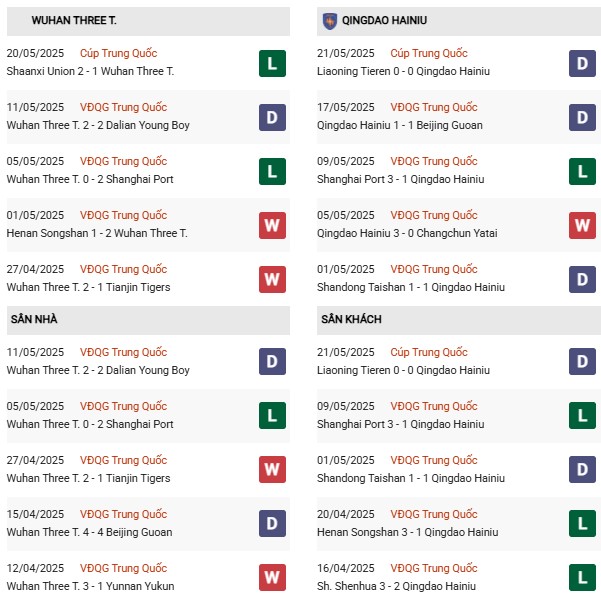The height and width of the screenshot is (600, 601).
Task: Click W badge for Qingdao Hainiu 3-0 Changchun Yatai
Action: [582, 225]
